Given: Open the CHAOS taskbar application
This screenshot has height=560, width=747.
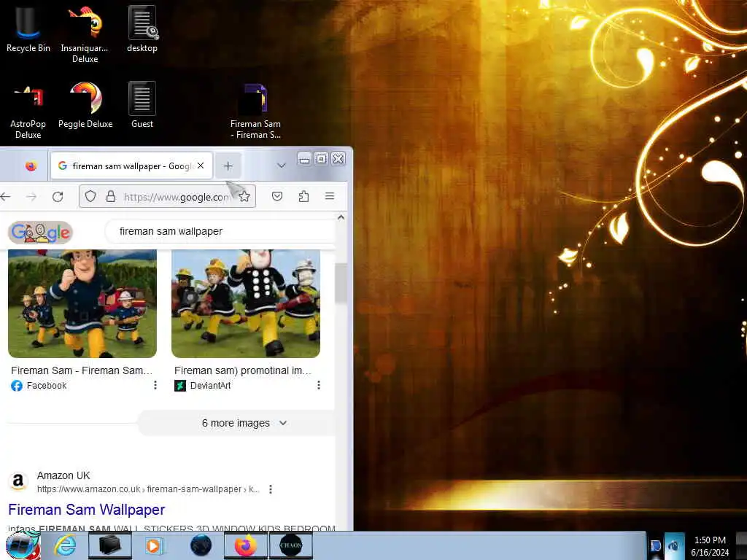Looking at the screenshot, I should [291, 545].
